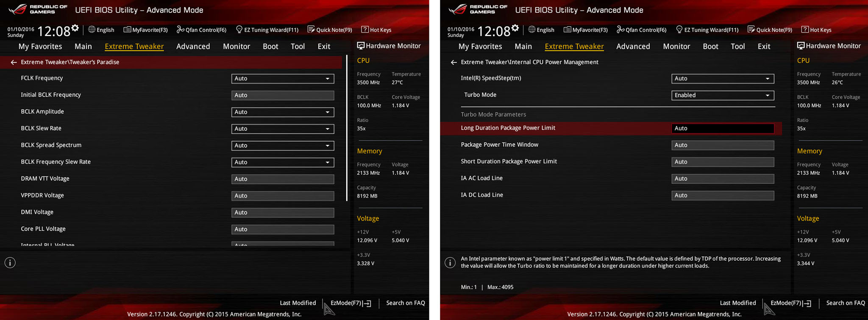Open the Intel(R) SpeedStep(tm) dropdown

[723, 78]
